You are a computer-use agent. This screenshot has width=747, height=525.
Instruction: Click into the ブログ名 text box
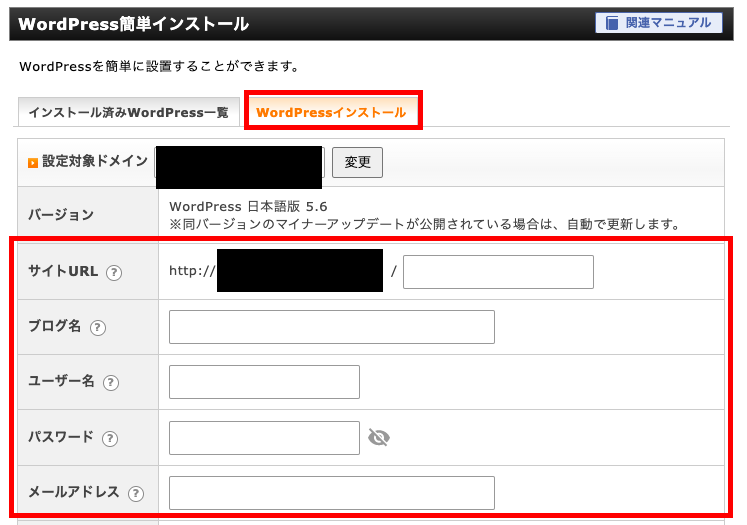click(x=332, y=327)
